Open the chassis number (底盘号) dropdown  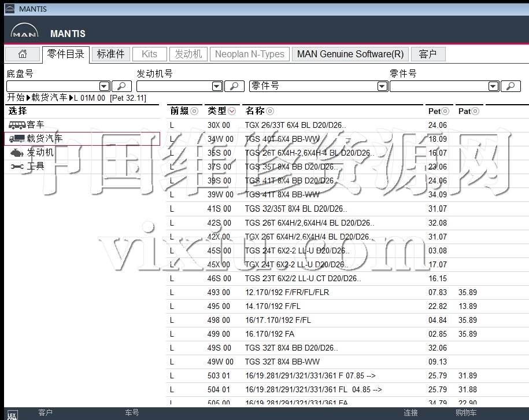point(104,86)
